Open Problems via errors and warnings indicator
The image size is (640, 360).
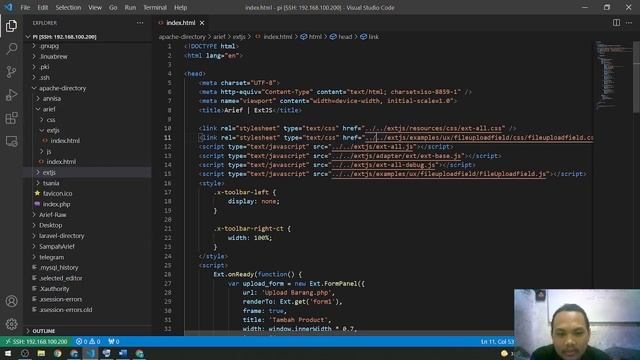tap(88, 341)
